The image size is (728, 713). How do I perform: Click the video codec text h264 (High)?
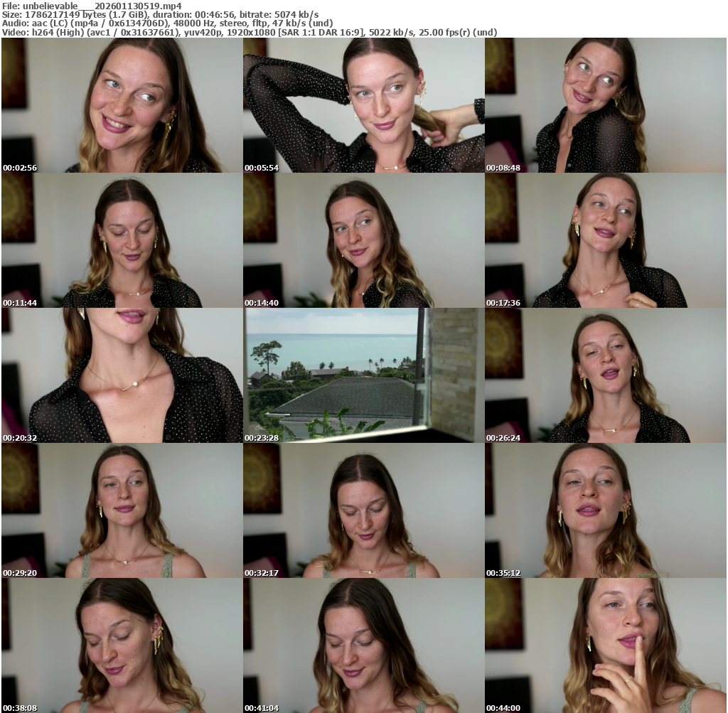[57, 33]
